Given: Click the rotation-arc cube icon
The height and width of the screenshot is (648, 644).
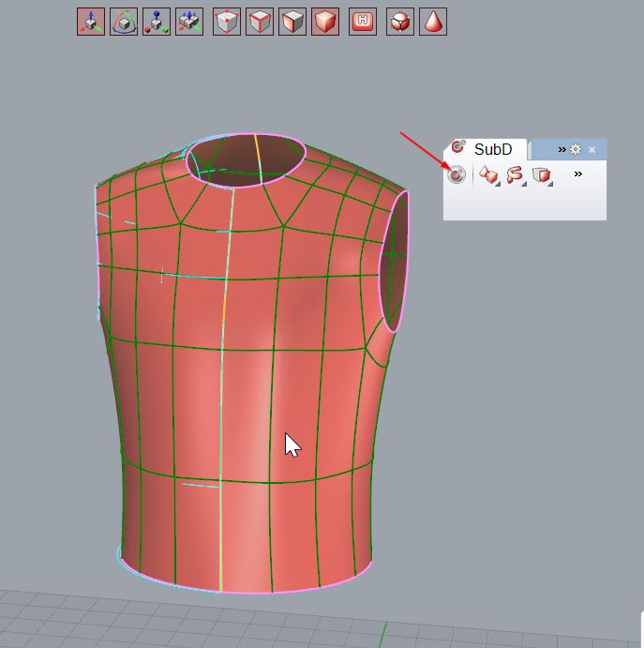Looking at the screenshot, I should click(x=124, y=22).
